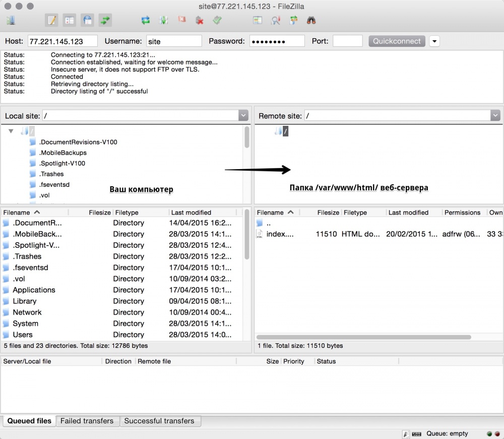Open the Quickconnect history dropdown
The height and width of the screenshot is (439, 504).
[x=434, y=41]
